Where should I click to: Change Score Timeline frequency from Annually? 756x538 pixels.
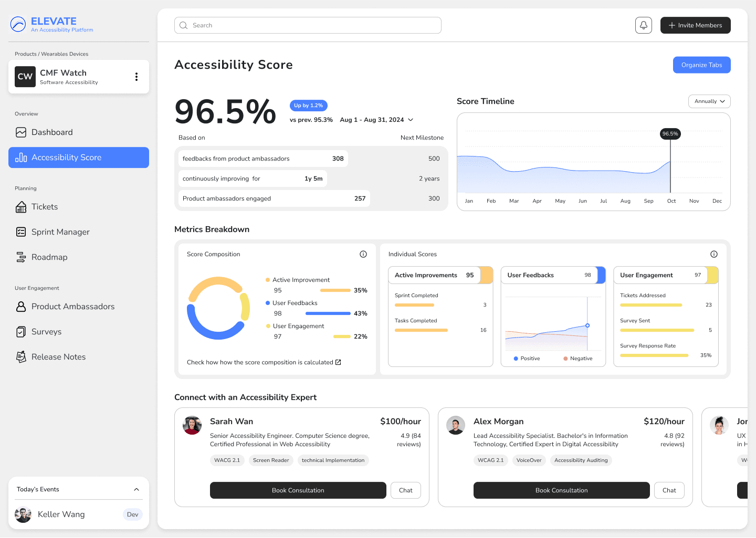(x=709, y=101)
